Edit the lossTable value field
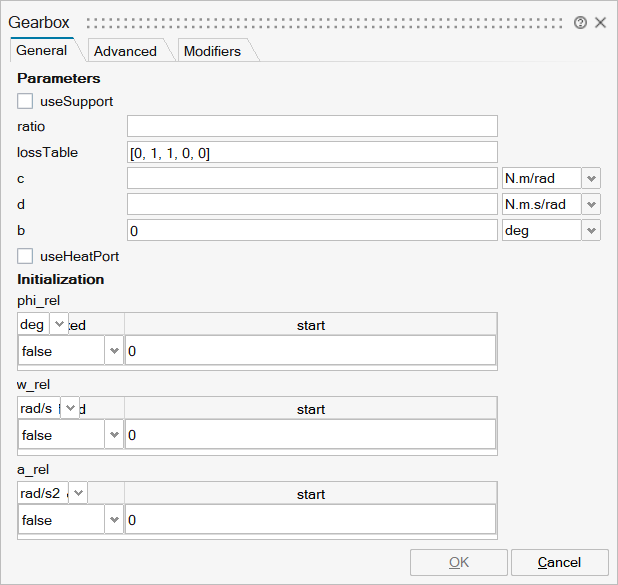 coord(312,152)
